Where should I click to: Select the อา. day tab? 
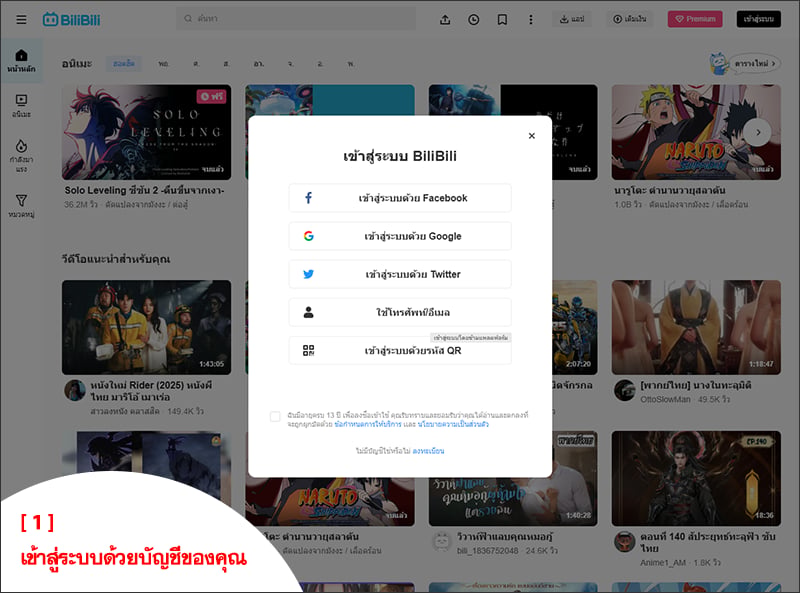[259, 64]
